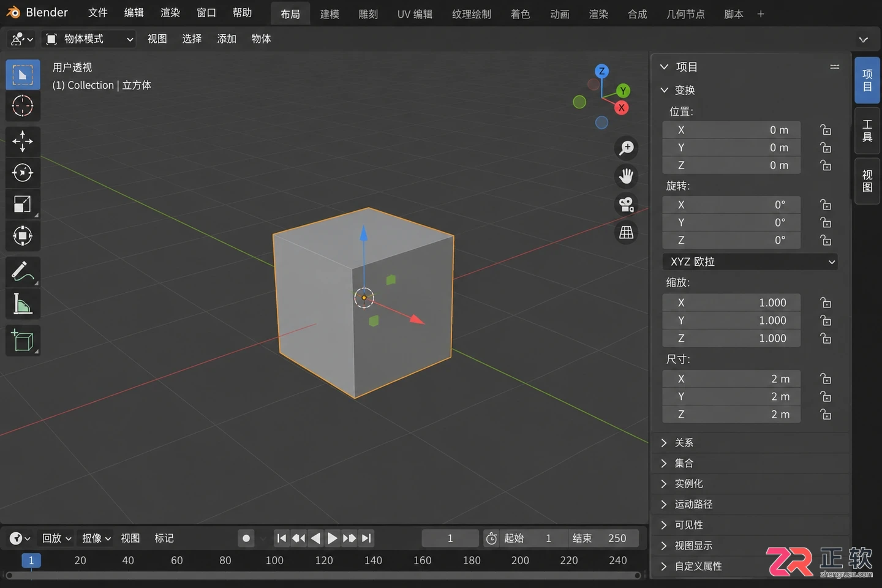882x588 pixels.
Task: Open the 工具 sidebar tab
Action: [x=867, y=130]
